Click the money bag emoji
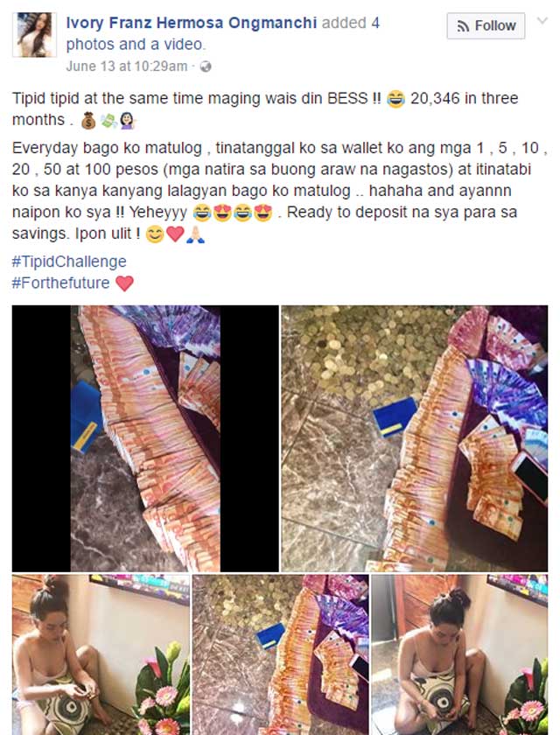Viewport: 560px width, 735px height. click(88, 121)
